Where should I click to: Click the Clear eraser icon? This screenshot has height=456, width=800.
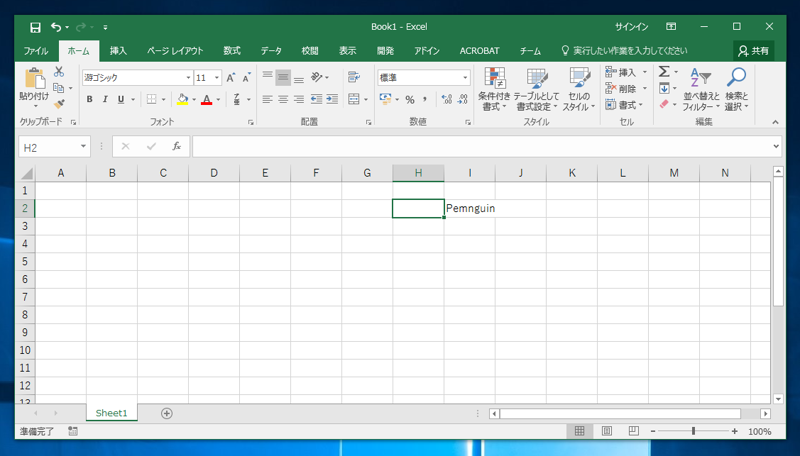tap(664, 104)
